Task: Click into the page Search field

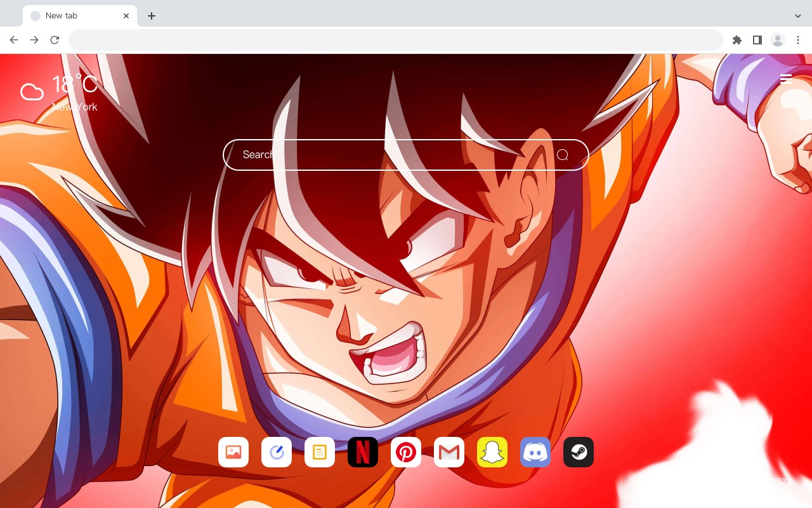Action: click(406, 155)
